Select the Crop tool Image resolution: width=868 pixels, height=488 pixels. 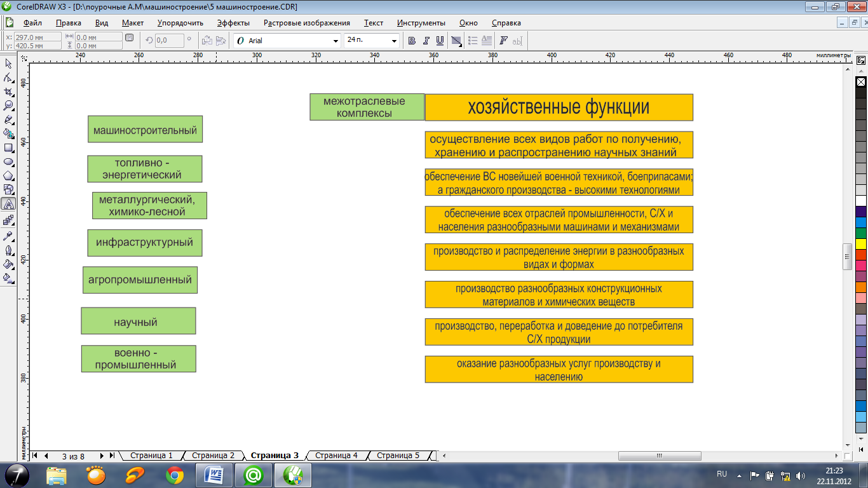pos(9,91)
